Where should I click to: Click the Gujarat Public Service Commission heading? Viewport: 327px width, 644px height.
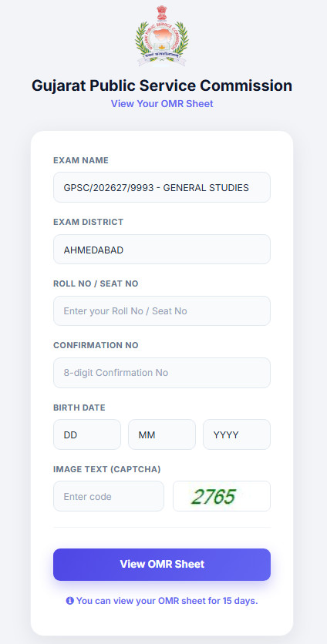point(162,86)
